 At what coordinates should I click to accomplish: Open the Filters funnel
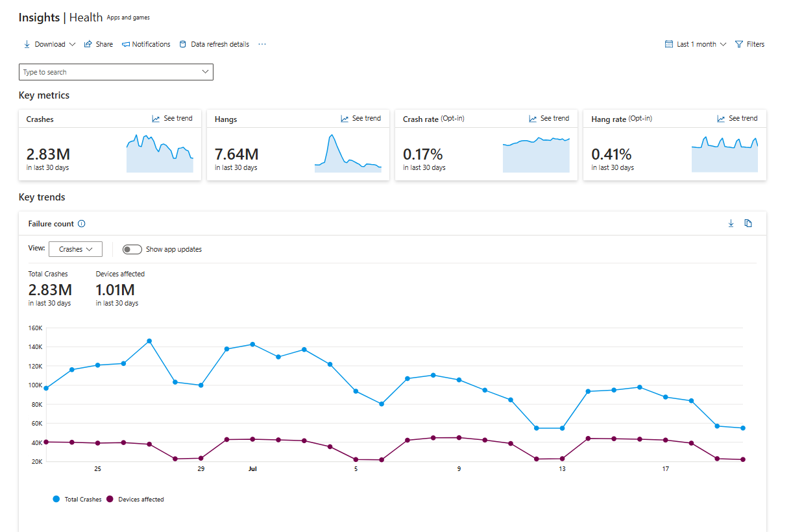click(x=749, y=44)
